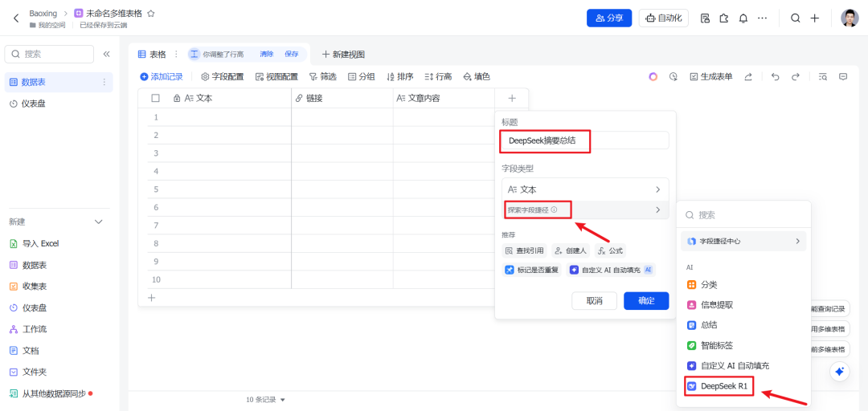Open 字段配置 settings
Viewport: 868px width, 411px height.
(222, 77)
